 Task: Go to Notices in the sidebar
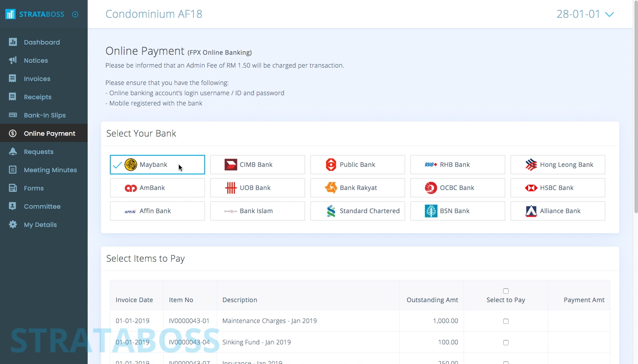[x=44, y=60]
